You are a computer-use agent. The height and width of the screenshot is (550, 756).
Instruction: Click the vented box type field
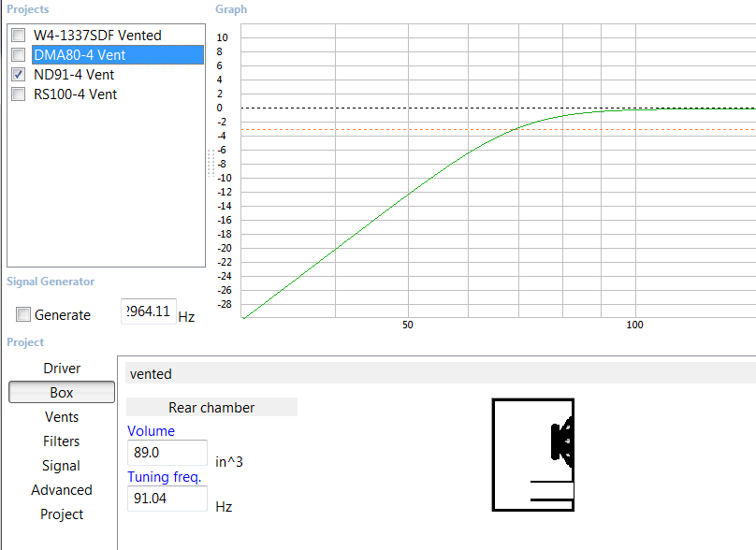click(440, 373)
